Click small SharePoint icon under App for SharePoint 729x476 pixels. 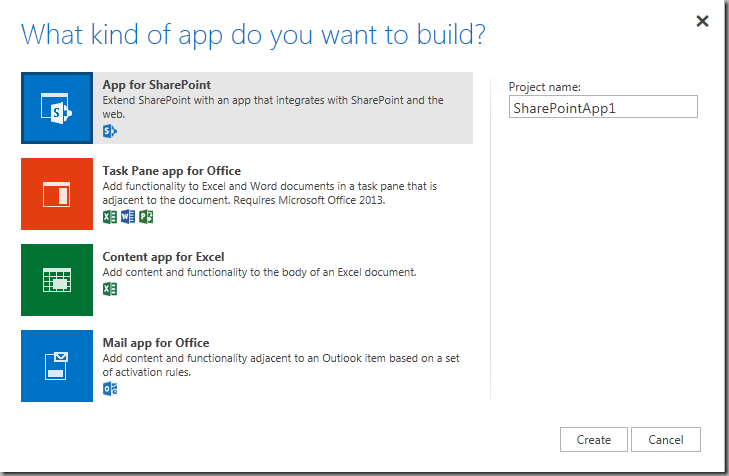tap(110, 131)
